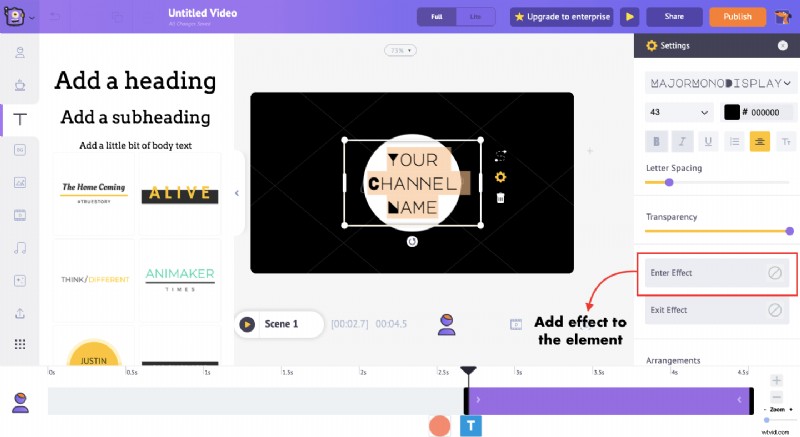This screenshot has width=800, height=437.
Task: Click Add a little bit of body text
Action: (135, 146)
